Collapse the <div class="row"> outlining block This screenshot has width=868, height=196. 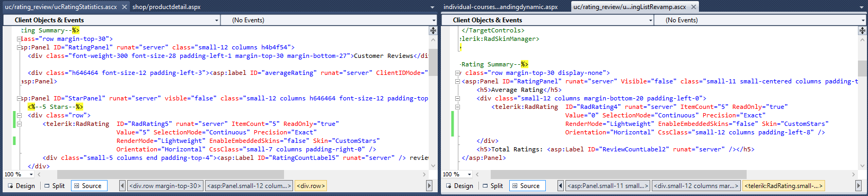pyautogui.click(x=19, y=115)
